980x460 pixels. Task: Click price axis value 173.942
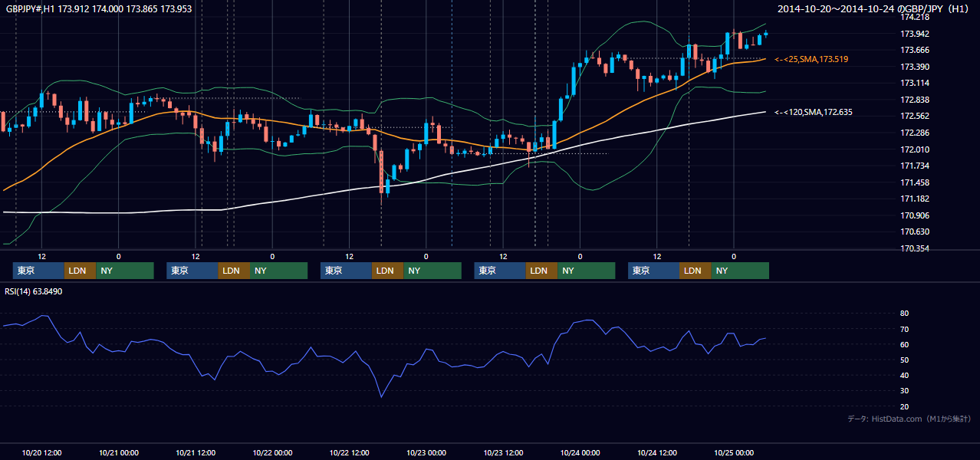914,34
